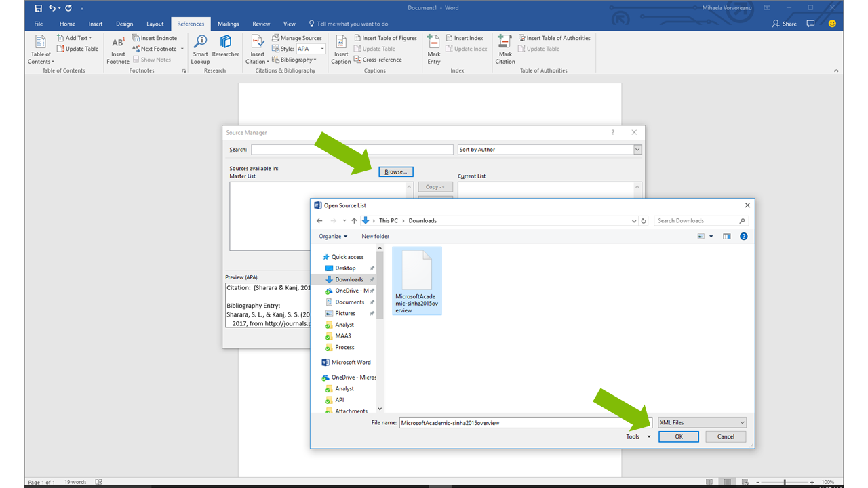Select Desktop in Quick access
The image size is (868, 488).
coord(345,268)
